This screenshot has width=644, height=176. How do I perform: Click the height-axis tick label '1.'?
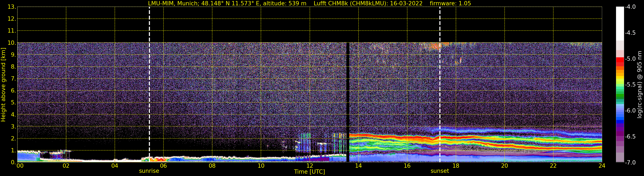[13, 150]
